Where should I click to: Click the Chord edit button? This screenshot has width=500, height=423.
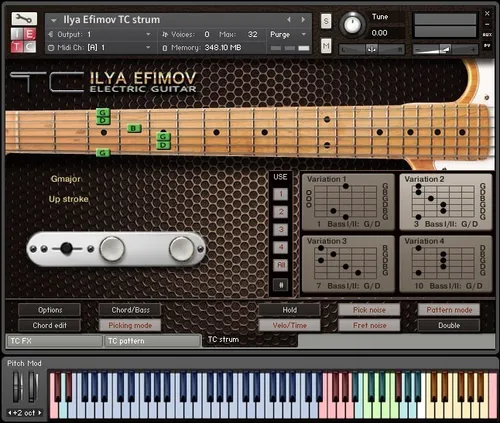(x=50, y=325)
